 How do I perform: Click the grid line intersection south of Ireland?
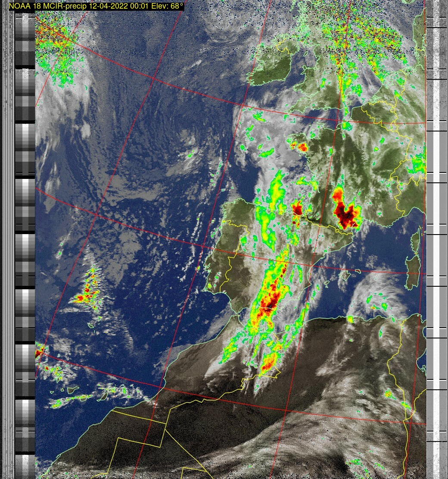(243, 104)
